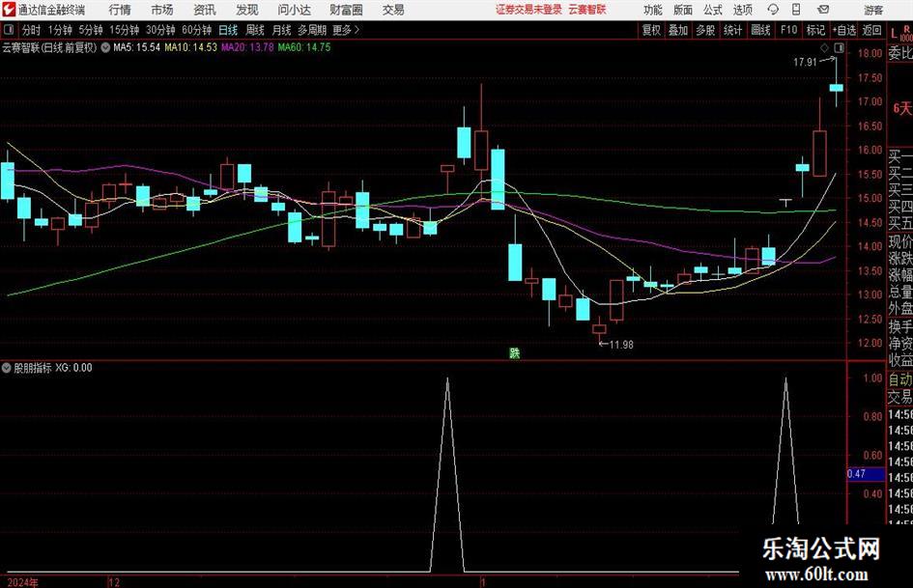Open the 功能 menu
This screenshot has height=588, width=913.
[653, 10]
